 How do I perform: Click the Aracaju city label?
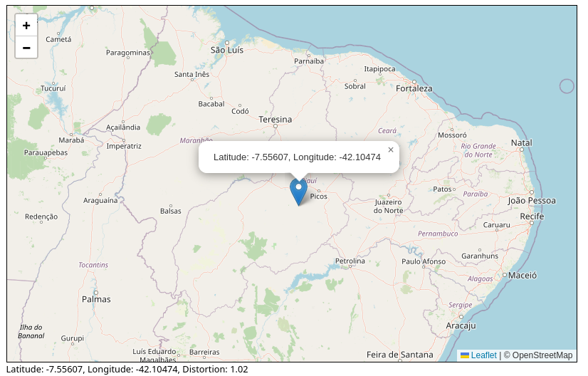tap(461, 325)
